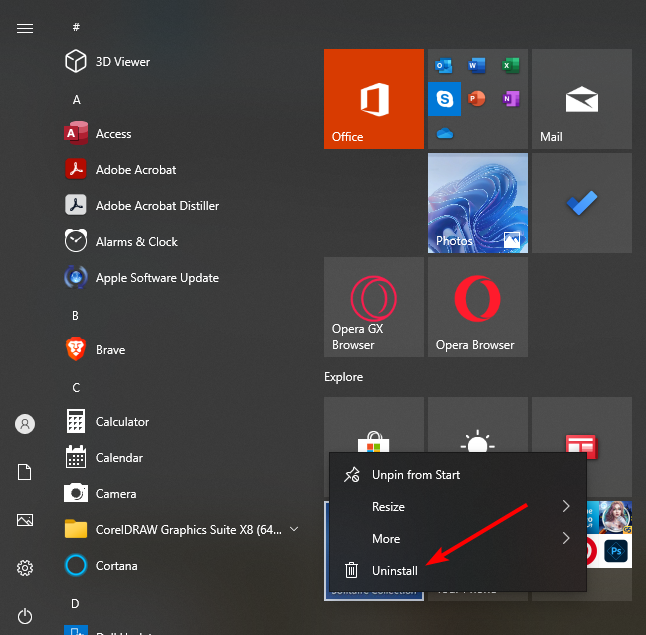646x635 pixels.
Task: Launch Opera GX Browser tile
Action: click(374, 307)
